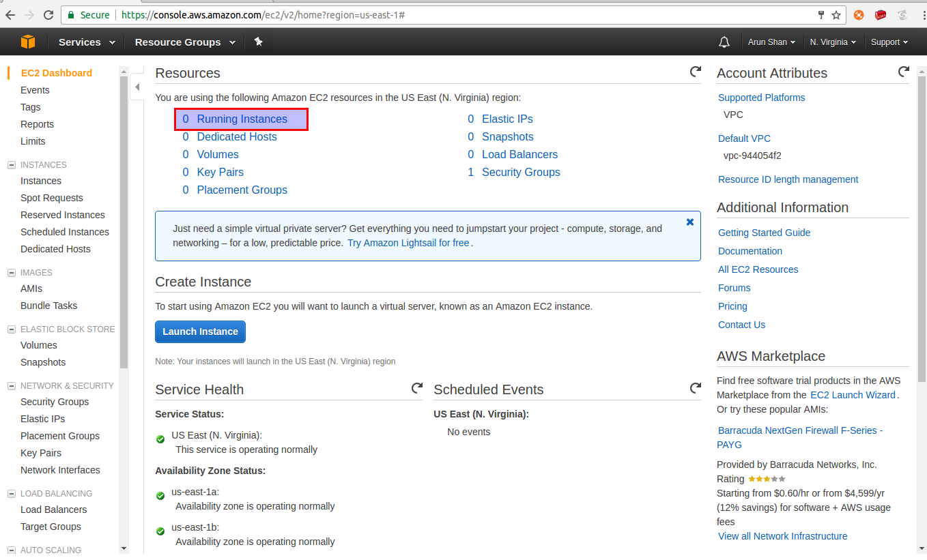This screenshot has height=560, width=927.
Task: Collapse the IMAGES sidebar section
Action: coord(12,273)
